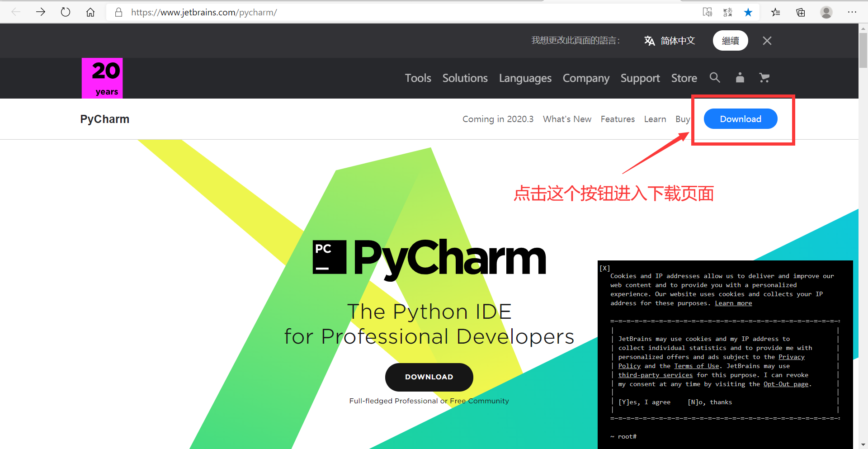
Task: Open the Languages menu
Action: [x=525, y=78]
